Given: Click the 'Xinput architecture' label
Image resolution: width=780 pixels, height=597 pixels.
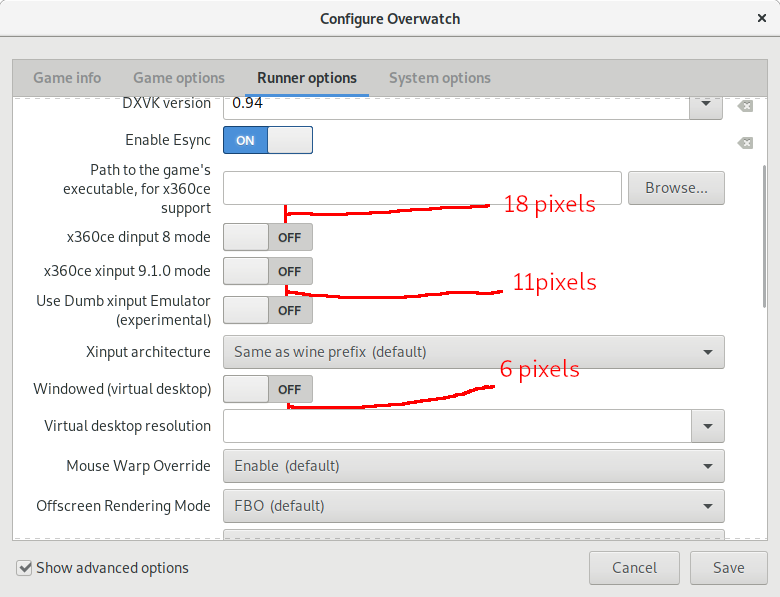Looking at the screenshot, I should [148, 352].
